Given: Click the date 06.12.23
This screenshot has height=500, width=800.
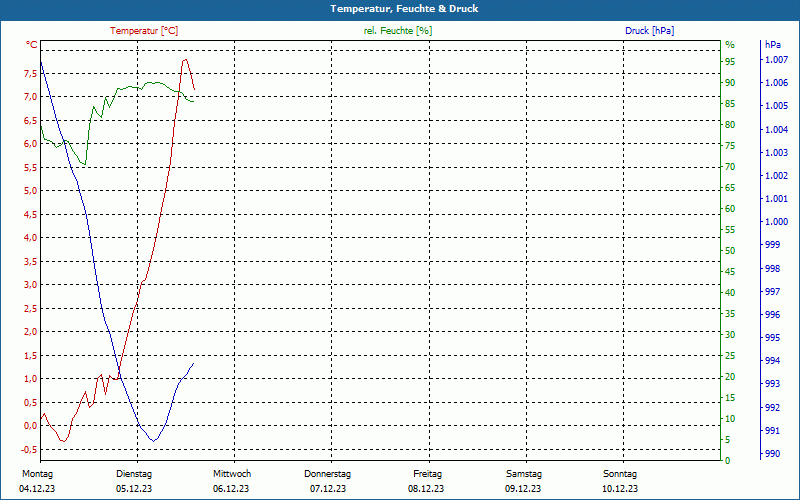Looking at the screenshot, I should click(x=231, y=489).
